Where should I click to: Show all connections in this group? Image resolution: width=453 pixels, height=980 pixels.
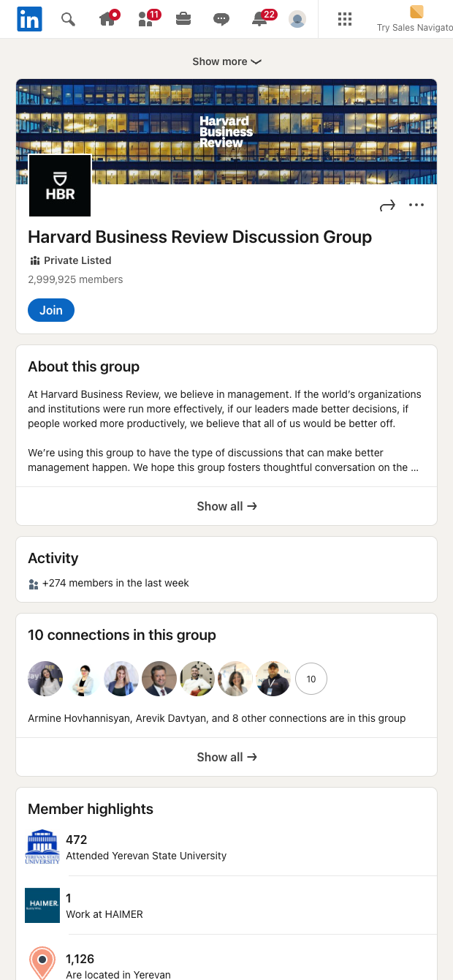pyautogui.click(x=226, y=757)
